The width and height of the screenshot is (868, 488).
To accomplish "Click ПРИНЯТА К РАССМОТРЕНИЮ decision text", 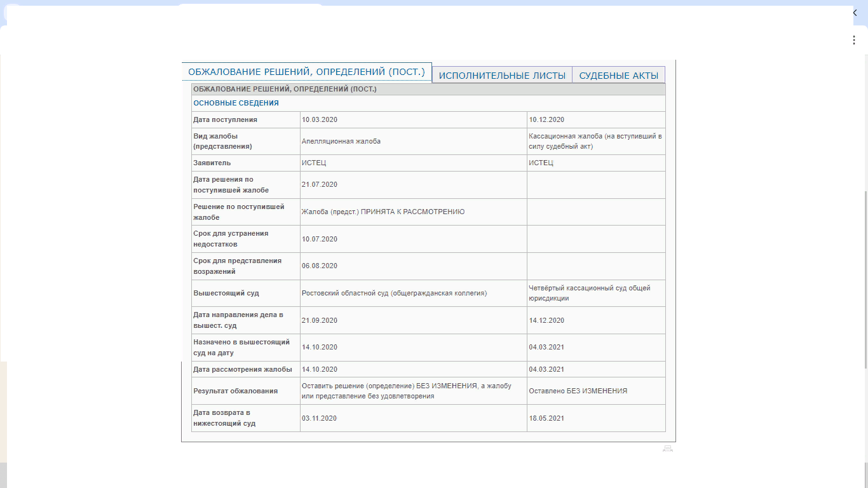I will 383,212.
